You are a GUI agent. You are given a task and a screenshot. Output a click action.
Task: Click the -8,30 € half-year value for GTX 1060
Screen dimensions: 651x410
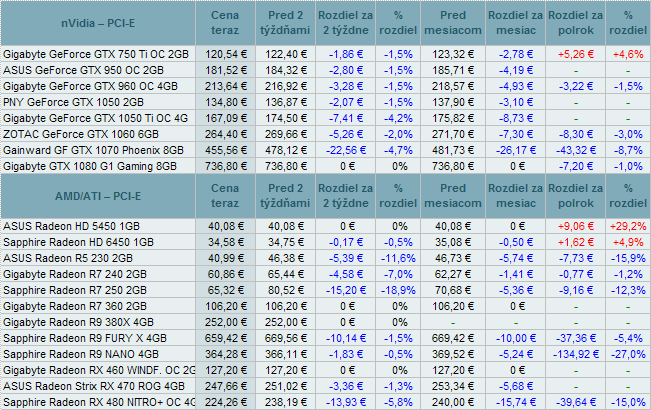(x=576, y=134)
